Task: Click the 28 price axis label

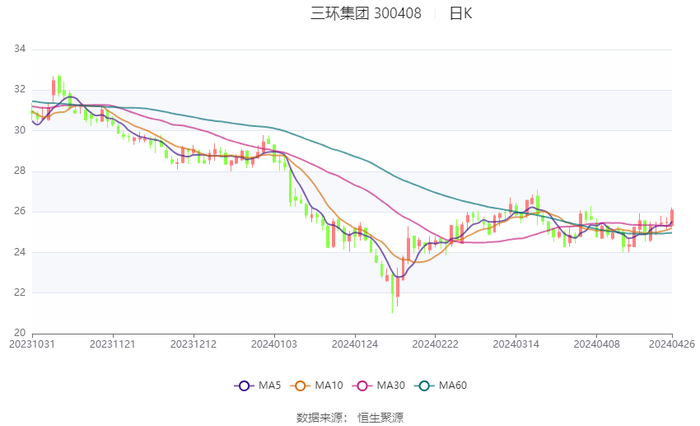Action: (x=19, y=171)
